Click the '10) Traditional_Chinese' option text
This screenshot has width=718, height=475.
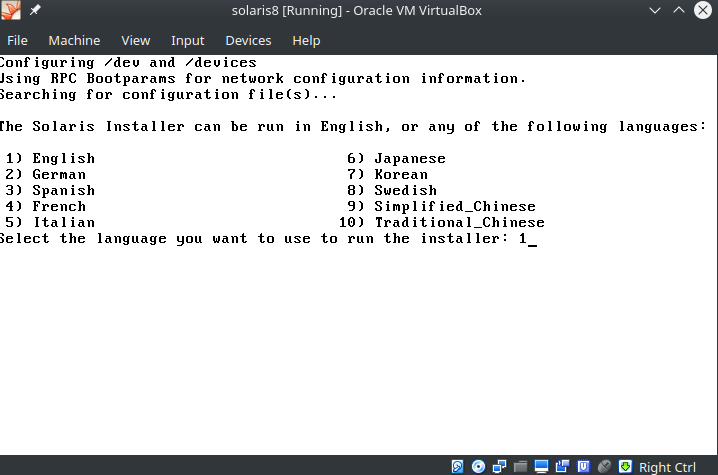442,223
